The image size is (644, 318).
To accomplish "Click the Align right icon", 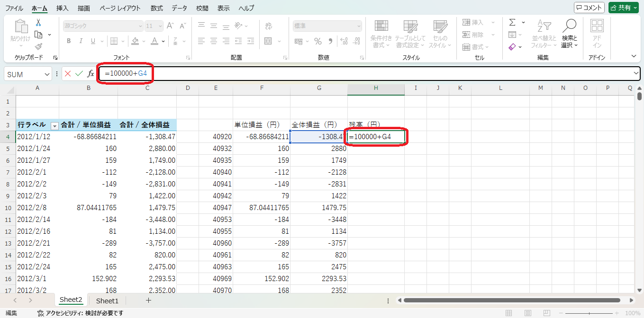I will coord(226,41).
